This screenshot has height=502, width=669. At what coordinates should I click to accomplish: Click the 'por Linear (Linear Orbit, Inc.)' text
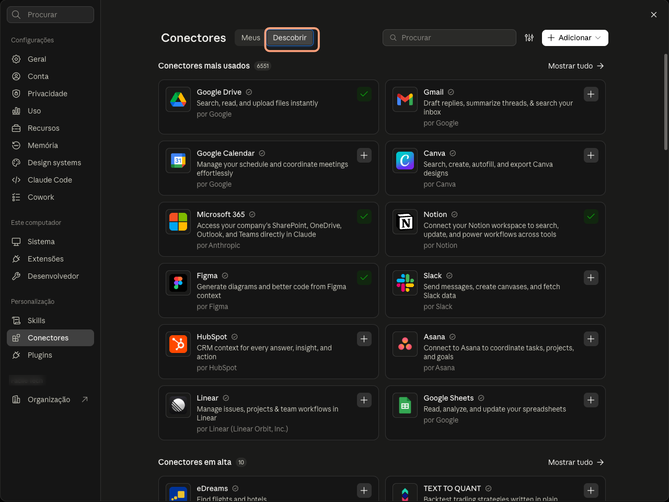(x=242, y=429)
